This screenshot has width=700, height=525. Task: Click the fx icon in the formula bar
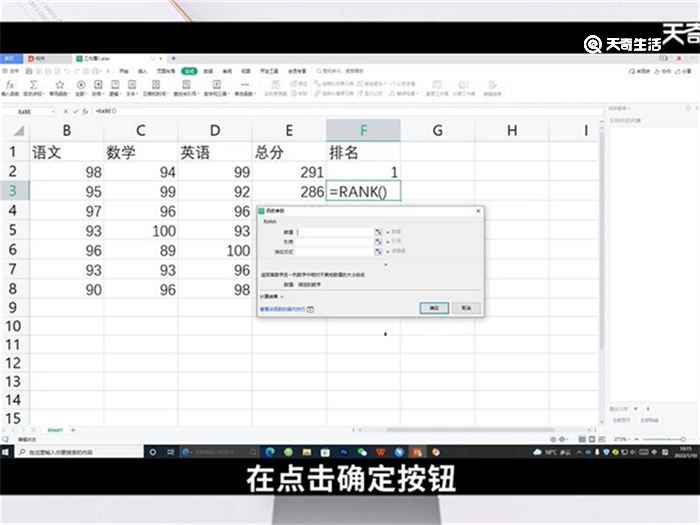click(85, 111)
